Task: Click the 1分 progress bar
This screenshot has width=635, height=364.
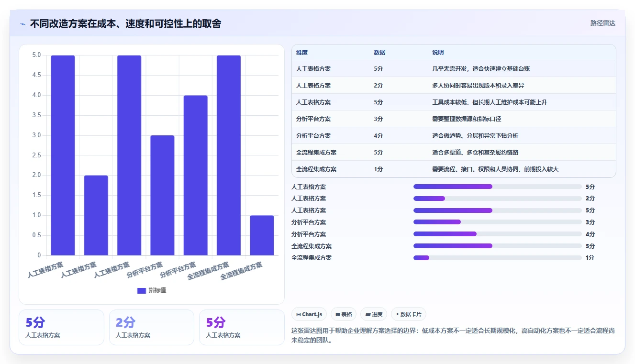Action: click(498, 258)
